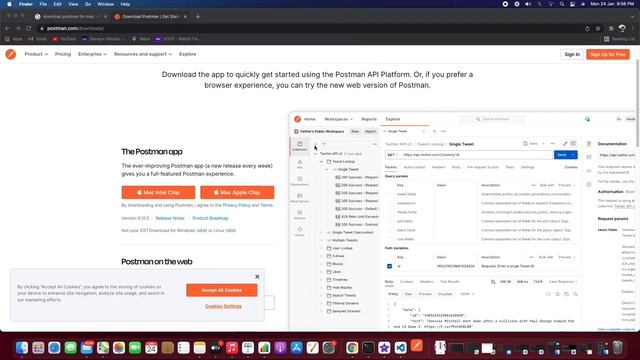
Task: Open the File menu in the menu bar
Action: 43,4
